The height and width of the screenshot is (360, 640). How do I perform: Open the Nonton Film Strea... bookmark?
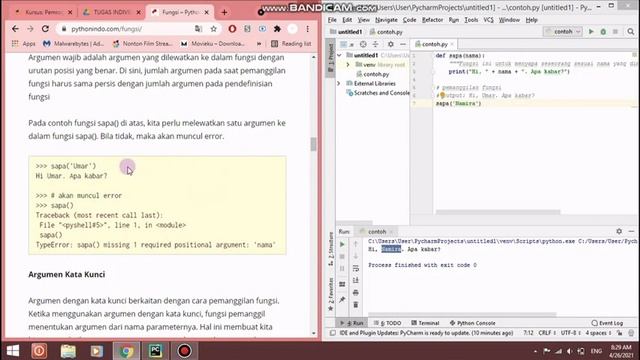click(142, 43)
